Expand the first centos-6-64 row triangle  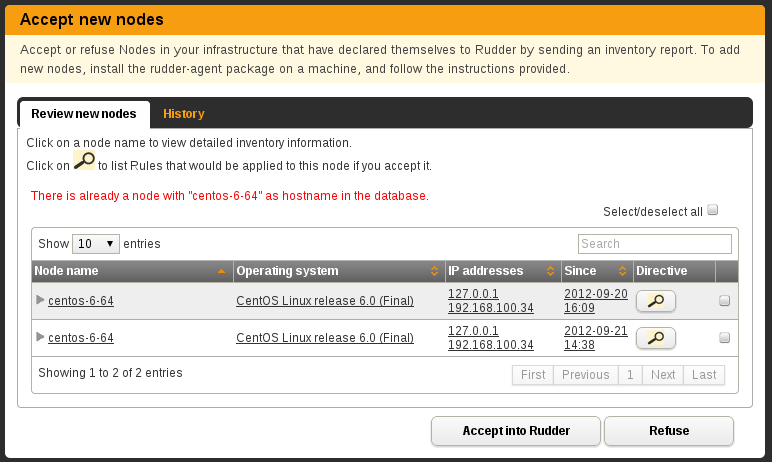click(40, 299)
